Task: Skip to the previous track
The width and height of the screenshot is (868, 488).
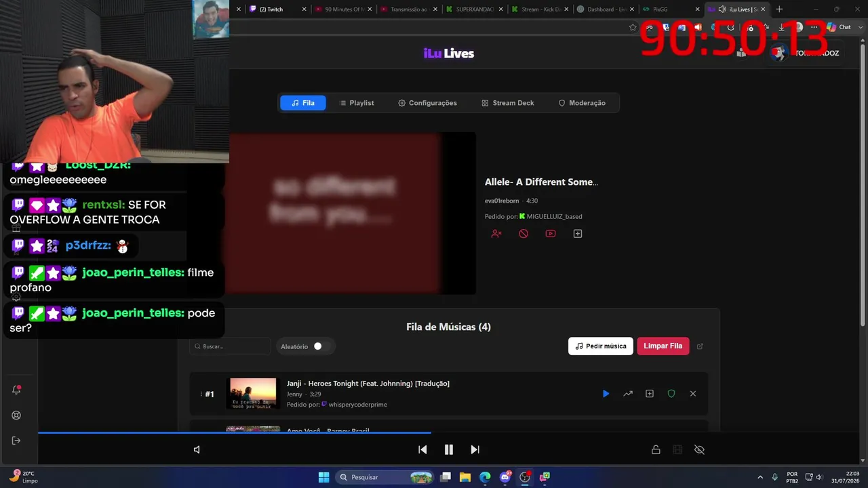Action: pos(422,449)
